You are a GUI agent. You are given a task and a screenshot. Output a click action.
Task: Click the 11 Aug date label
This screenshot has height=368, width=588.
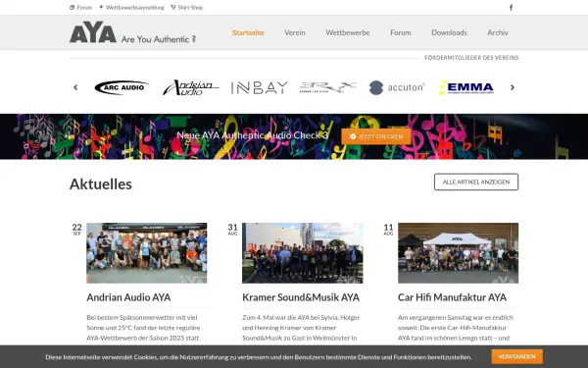click(x=388, y=229)
